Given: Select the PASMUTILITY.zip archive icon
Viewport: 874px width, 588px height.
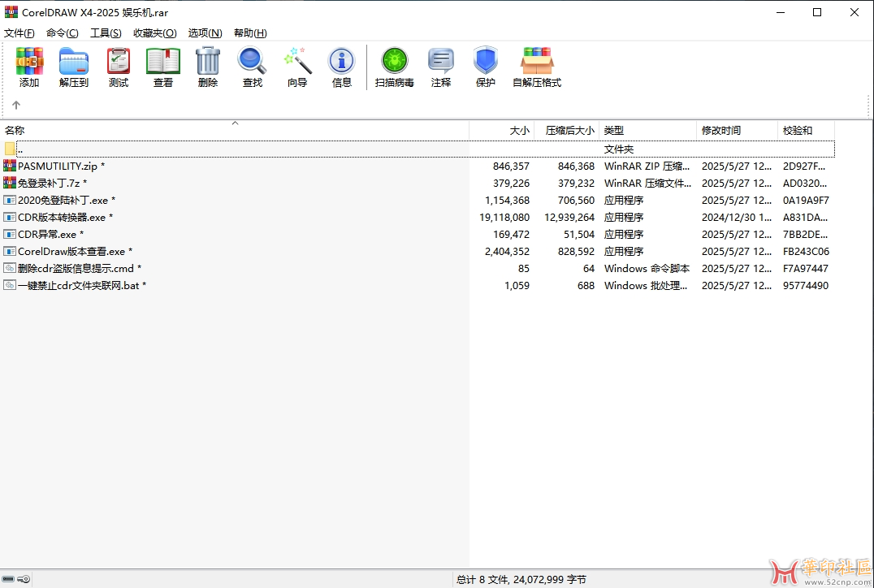Looking at the screenshot, I should 10,166.
